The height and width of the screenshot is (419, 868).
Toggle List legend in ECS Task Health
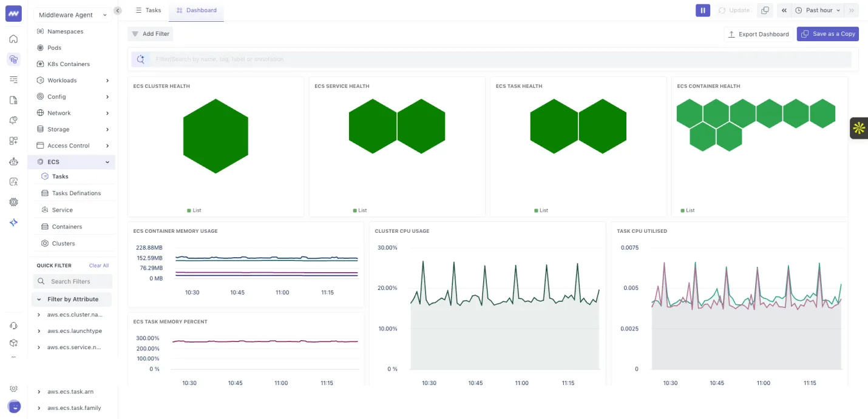(x=541, y=210)
